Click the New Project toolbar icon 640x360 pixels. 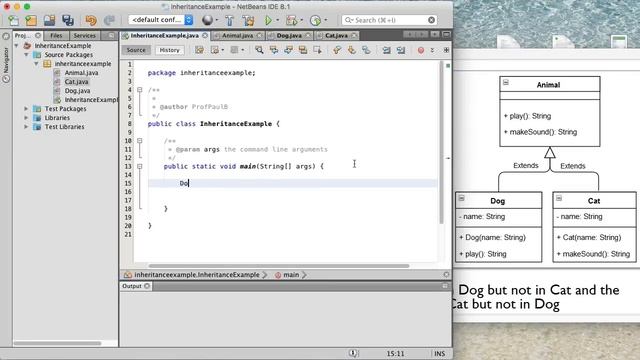31,20
